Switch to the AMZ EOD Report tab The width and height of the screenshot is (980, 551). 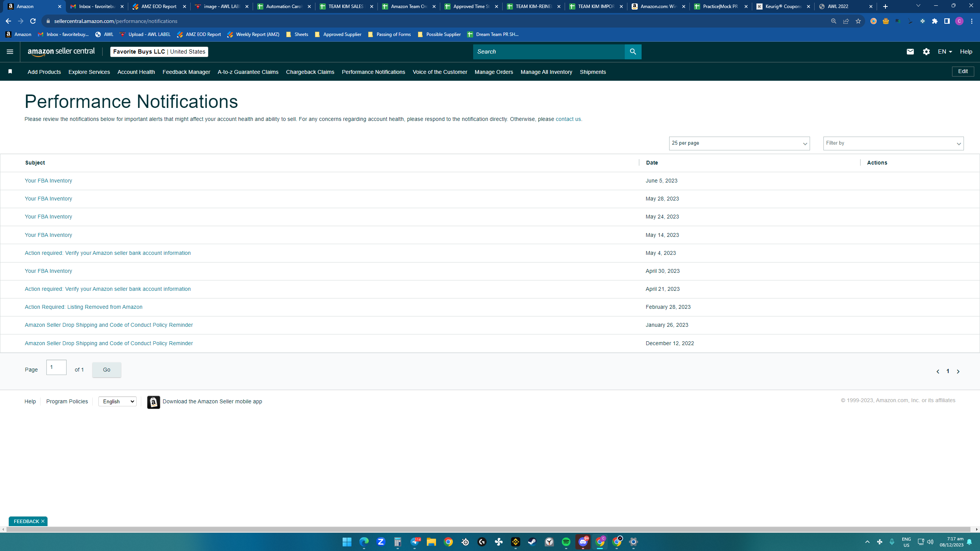pyautogui.click(x=159, y=7)
